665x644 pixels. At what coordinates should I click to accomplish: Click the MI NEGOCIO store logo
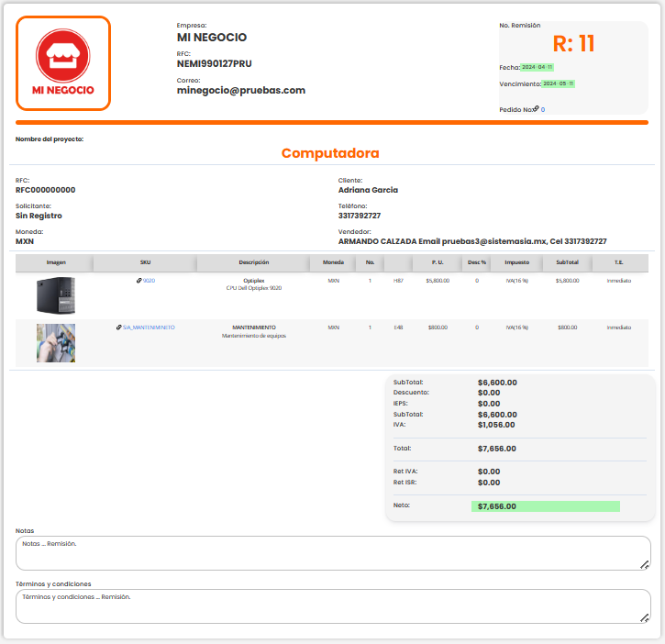63,63
